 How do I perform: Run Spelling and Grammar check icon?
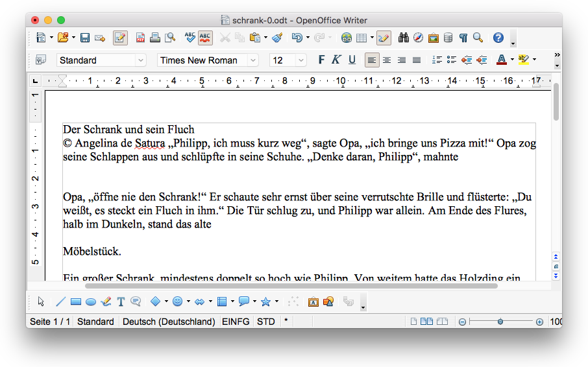[190, 38]
